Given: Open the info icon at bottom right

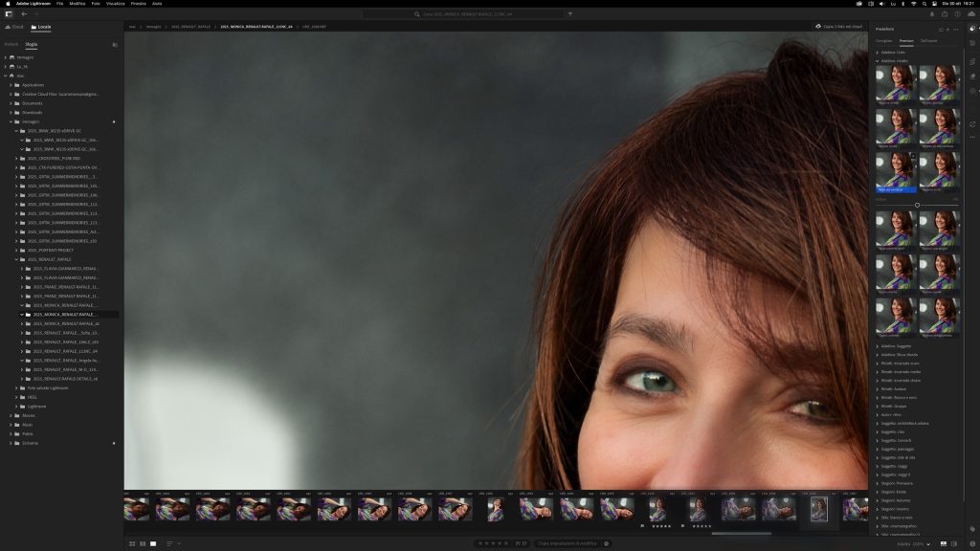Looking at the screenshot, I should [972, 543].
